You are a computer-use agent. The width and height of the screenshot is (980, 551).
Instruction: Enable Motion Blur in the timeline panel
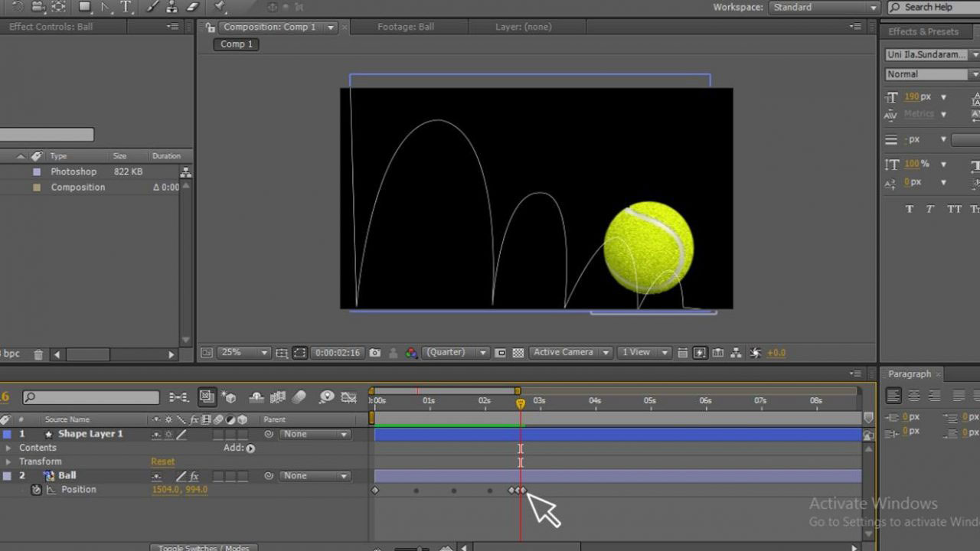click(299, 397)
